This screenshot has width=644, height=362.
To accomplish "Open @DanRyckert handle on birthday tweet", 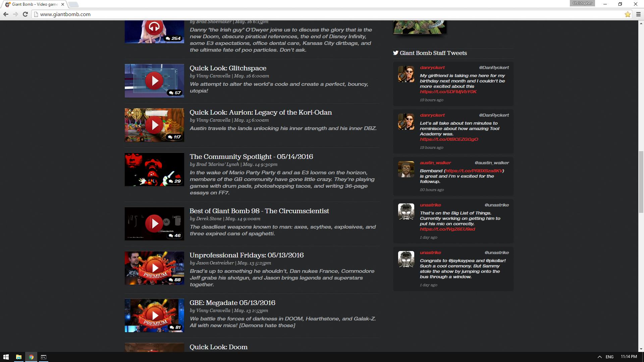I will 494,68.
